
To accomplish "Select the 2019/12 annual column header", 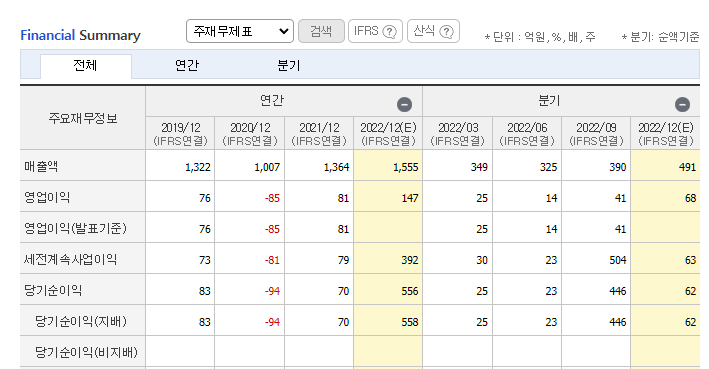I will (180, 133).
